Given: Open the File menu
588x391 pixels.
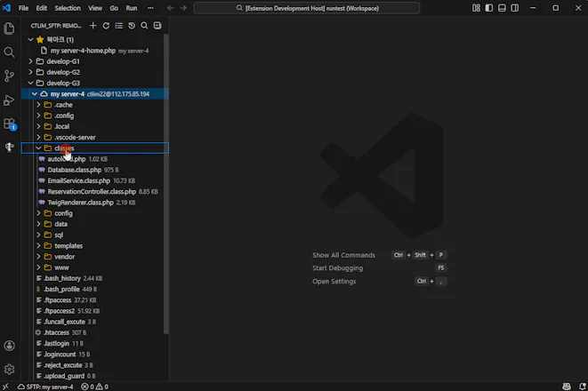Looking at the screenshot, I should (23, 8).
